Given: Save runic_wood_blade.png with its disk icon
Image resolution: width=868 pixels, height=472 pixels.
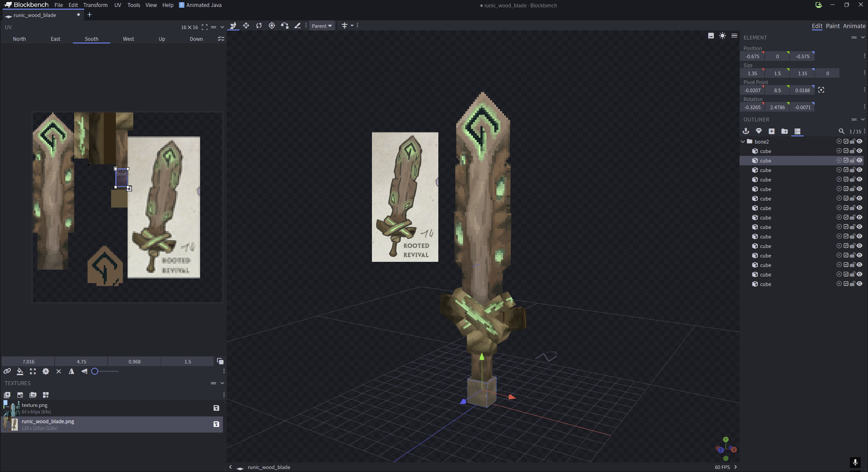Looking at the screenshot, I should [x=216, y=424].
